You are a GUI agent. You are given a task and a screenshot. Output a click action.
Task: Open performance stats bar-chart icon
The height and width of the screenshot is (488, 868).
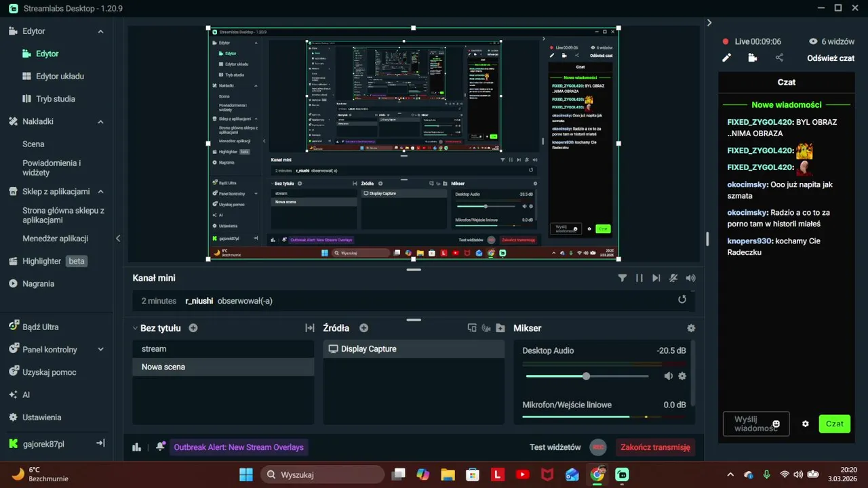[x=137, y=447]
